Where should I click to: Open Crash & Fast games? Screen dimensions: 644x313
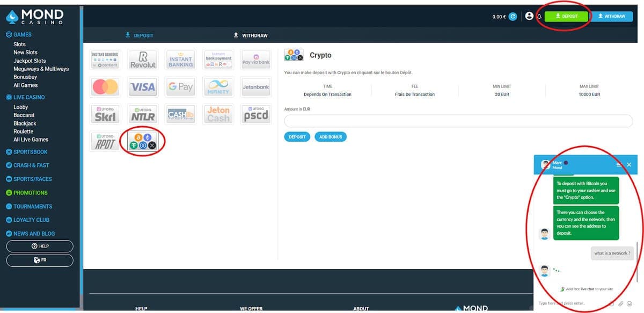(x=27, y=165)
